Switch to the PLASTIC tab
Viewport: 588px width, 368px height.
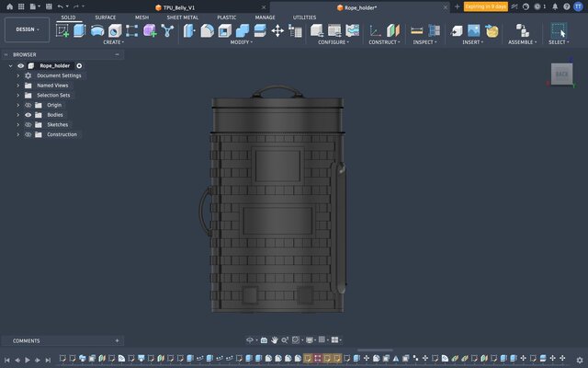pyautogui.click(x=227, y=17)
